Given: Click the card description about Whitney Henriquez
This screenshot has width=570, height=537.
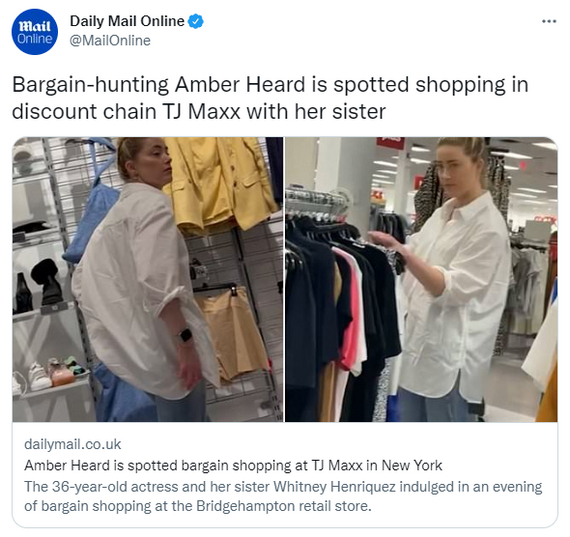Looking at the screenshot, I should [x=283, y=496].
